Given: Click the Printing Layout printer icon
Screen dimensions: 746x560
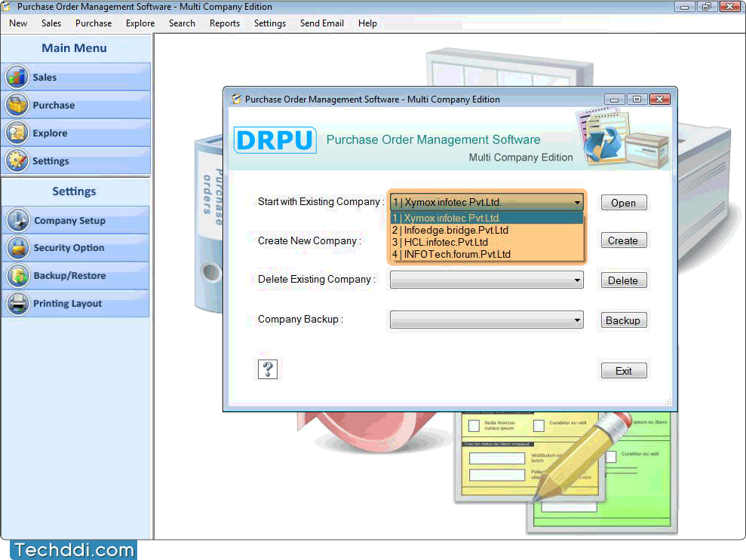Looking at the screenshot, I should (x=18, y=303).
